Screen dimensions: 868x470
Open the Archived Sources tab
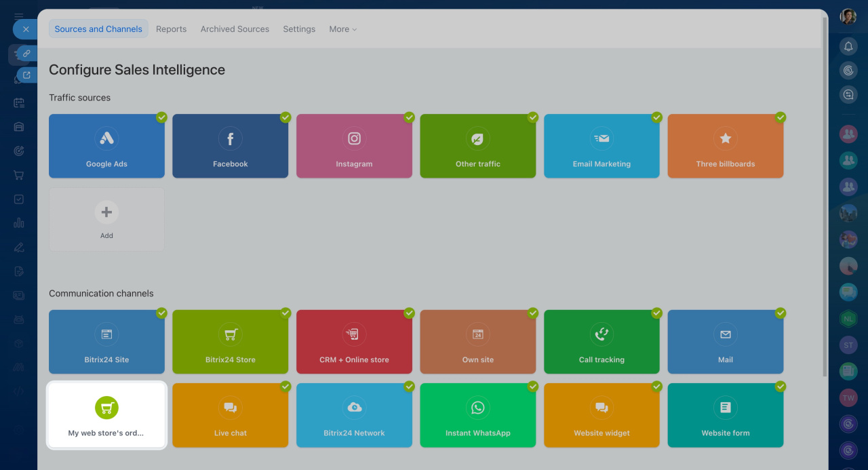click(235, 29)
